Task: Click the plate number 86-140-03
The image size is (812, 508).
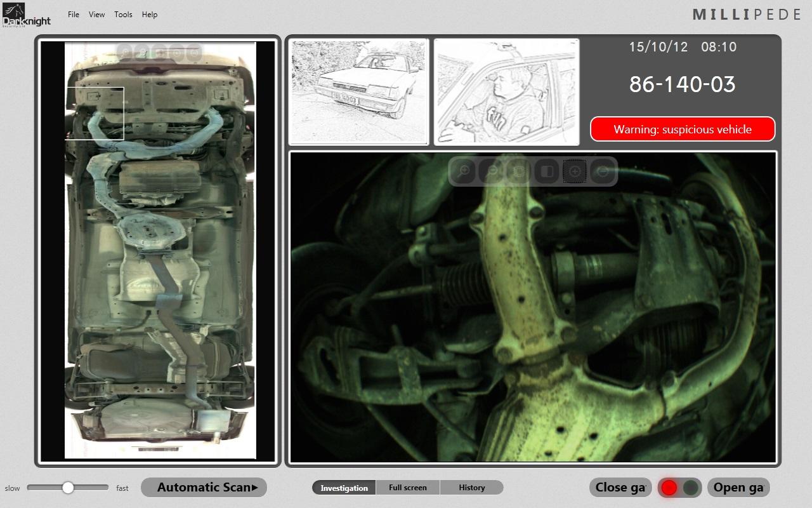Action: point(683,84)
